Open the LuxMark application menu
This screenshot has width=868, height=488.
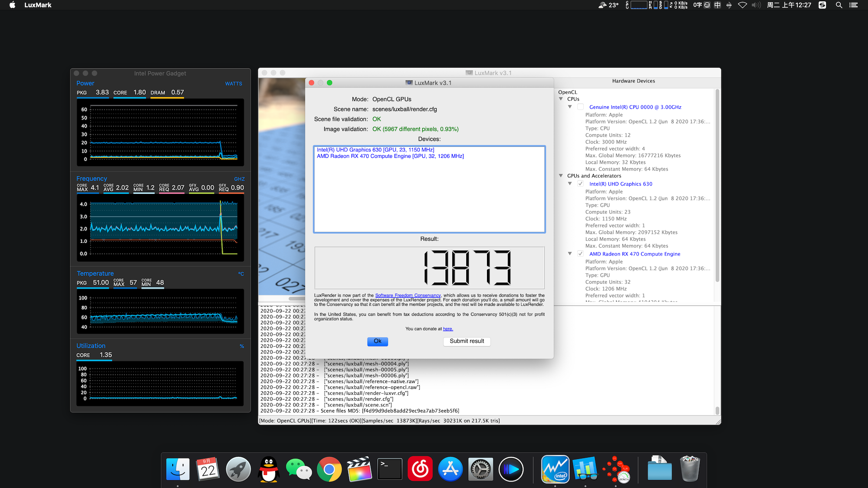pyautogui.click(x=38, y=5)
